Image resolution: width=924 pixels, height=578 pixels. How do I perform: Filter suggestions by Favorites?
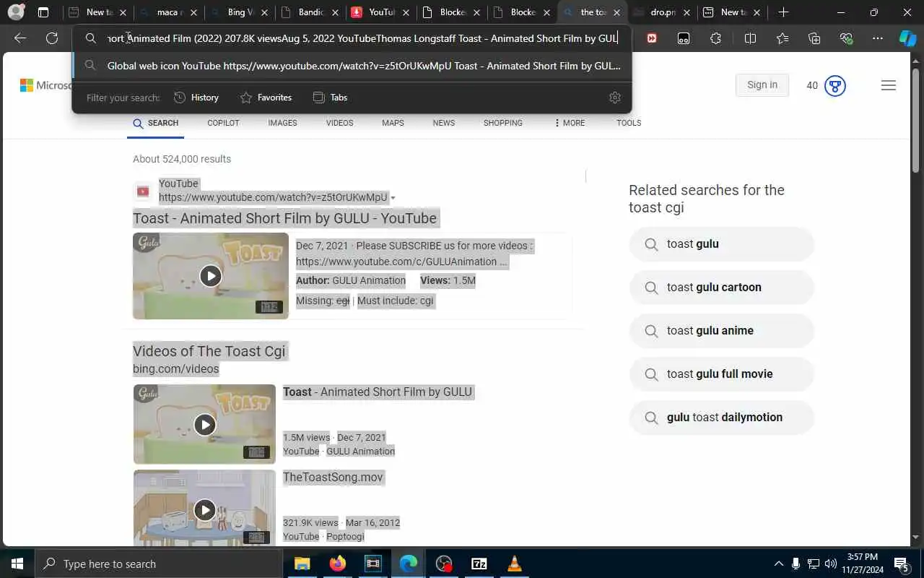266,98
